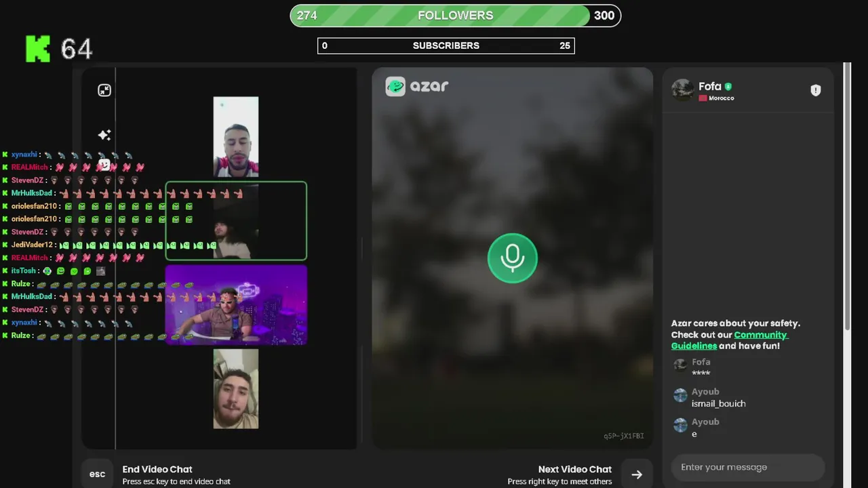Click the collapse view icon
The width and height of the screenshot is (868, 488).
coord(104,90)
